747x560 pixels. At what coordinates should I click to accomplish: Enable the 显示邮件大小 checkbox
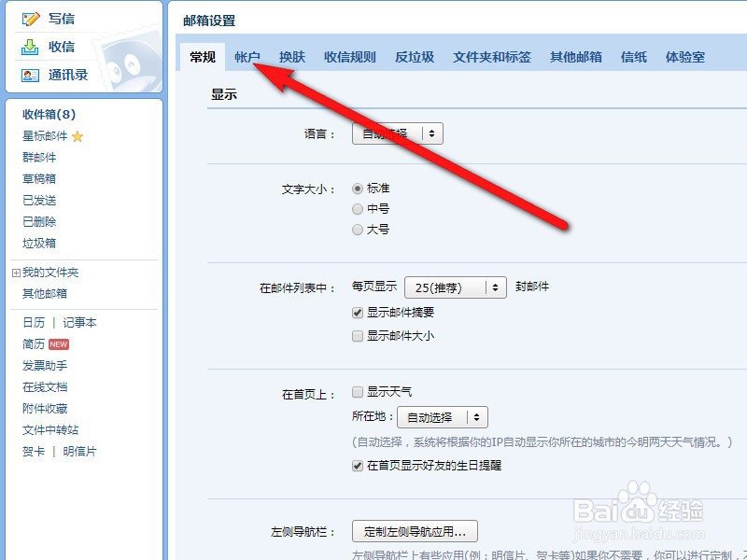pos(357,334)
